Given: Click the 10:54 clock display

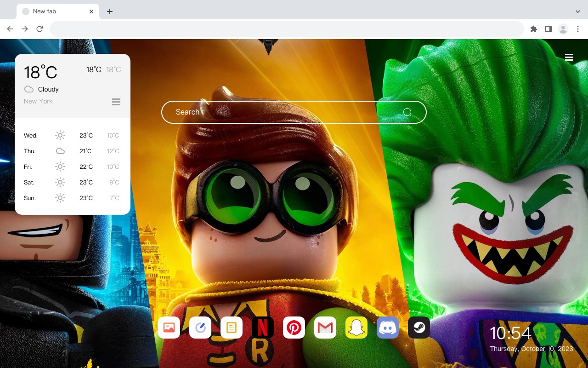Looking at the screenshot, I should click(x=510, y=333).
